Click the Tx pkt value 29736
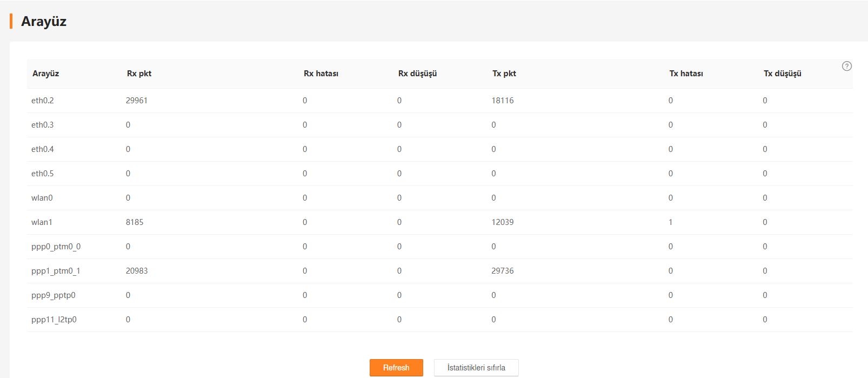Image resolution: width=868 pixels, height=378 pixels. (503, 271)
